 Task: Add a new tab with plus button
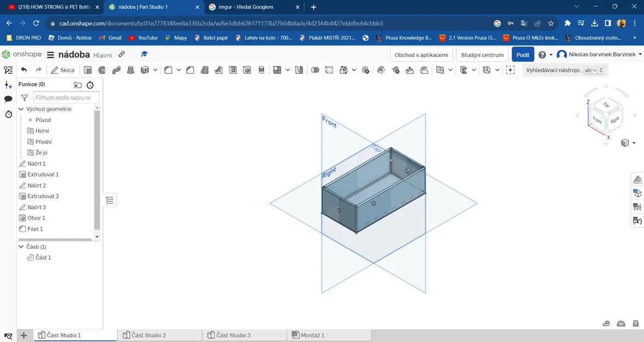[24, 335]
